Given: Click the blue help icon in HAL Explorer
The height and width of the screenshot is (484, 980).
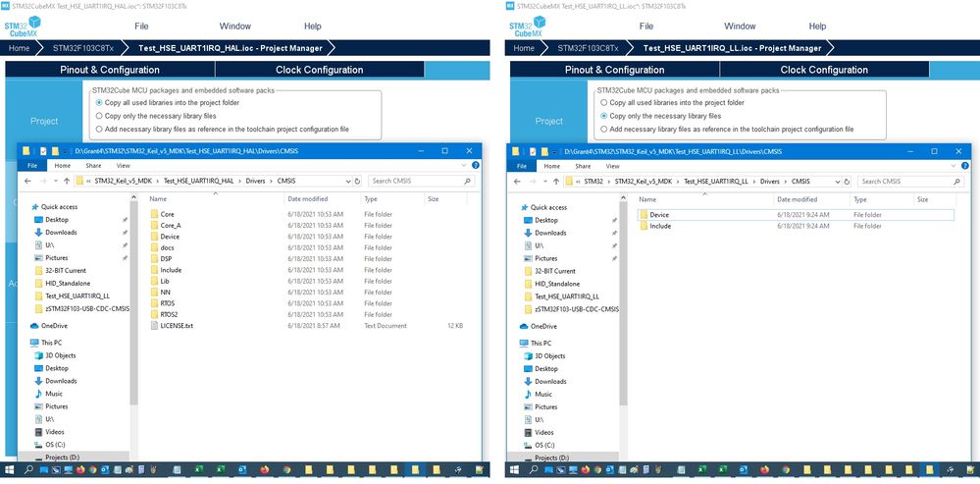Looking at the screenshot, I should (476, 165).
